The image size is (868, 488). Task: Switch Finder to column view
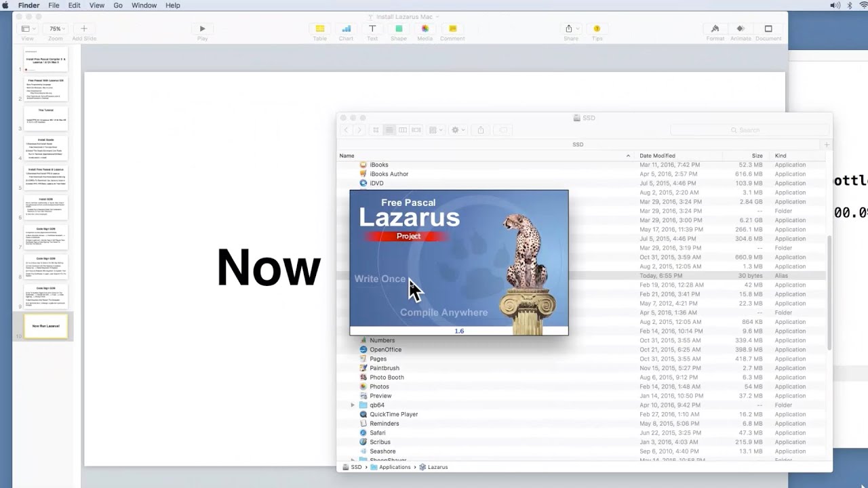point(402,130)
